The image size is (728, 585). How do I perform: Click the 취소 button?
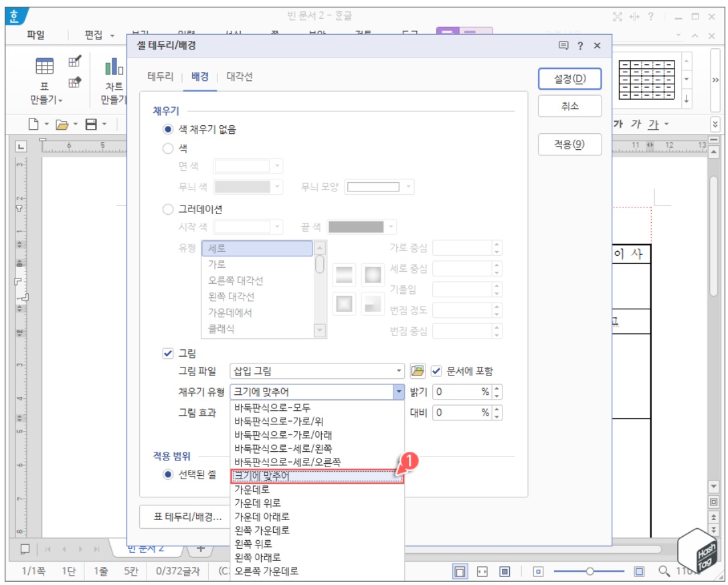tap(569, 106)
